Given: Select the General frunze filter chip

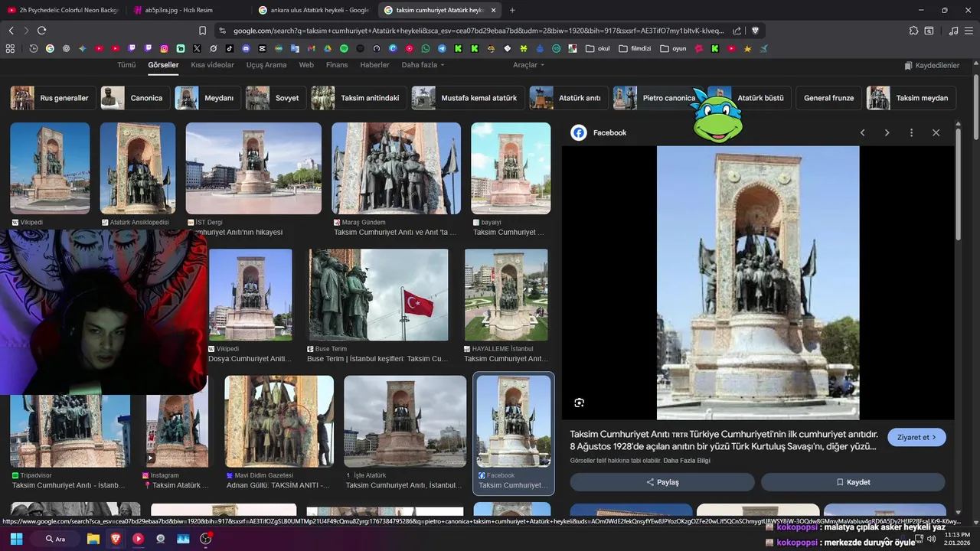Looking at the screenshot, I should 828,98.
